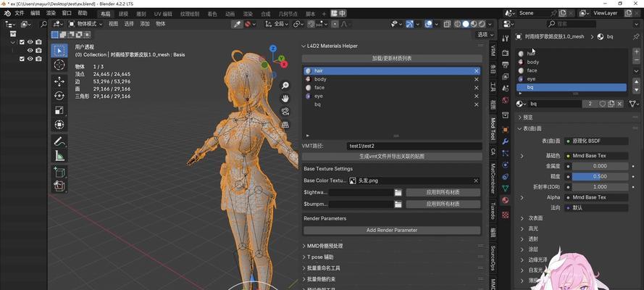Open the 物体模式 mode dropdown
Viewport: 644px width, 290px height.
85,24
